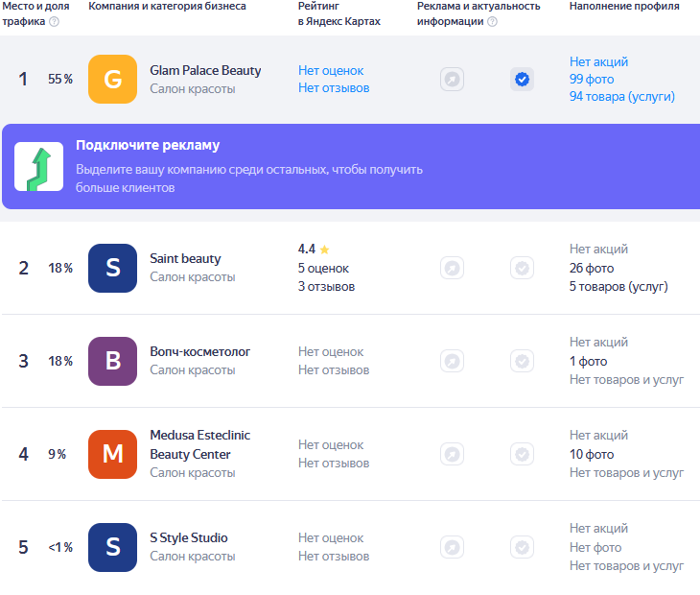Click the advertising arrow icon in Вопч-косметолог row
Viewport: 700px width, 595px height.
pos(453,361)
